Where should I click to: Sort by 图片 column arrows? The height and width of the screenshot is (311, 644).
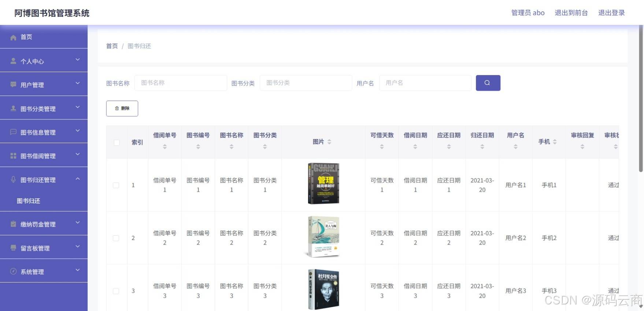[329, 142]
